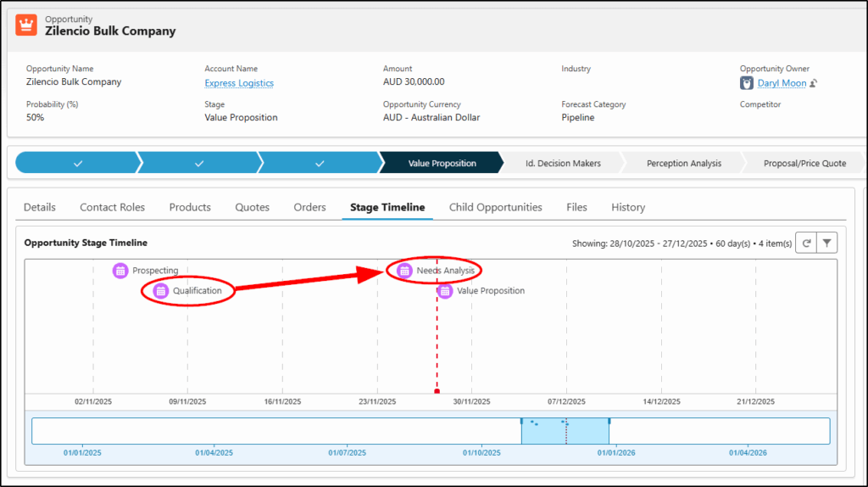Open Daryl Moon's user profile link
The height and width of the screenshot is (487, 868).
click(781, 83)
